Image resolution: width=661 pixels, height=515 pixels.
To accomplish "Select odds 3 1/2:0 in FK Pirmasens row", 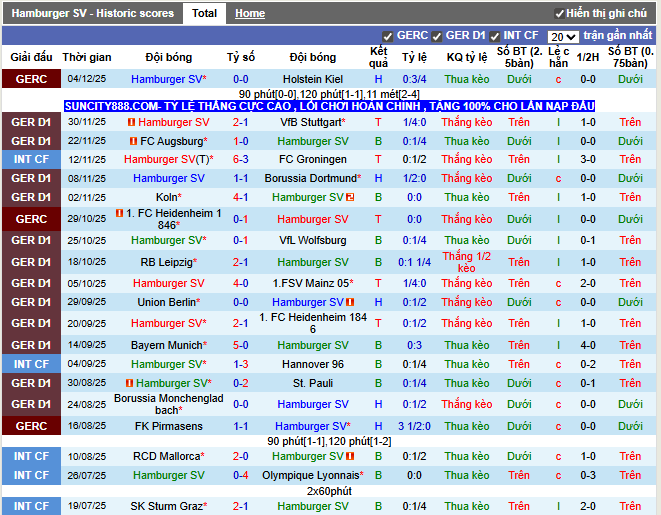I will click(x=414, y=426).
